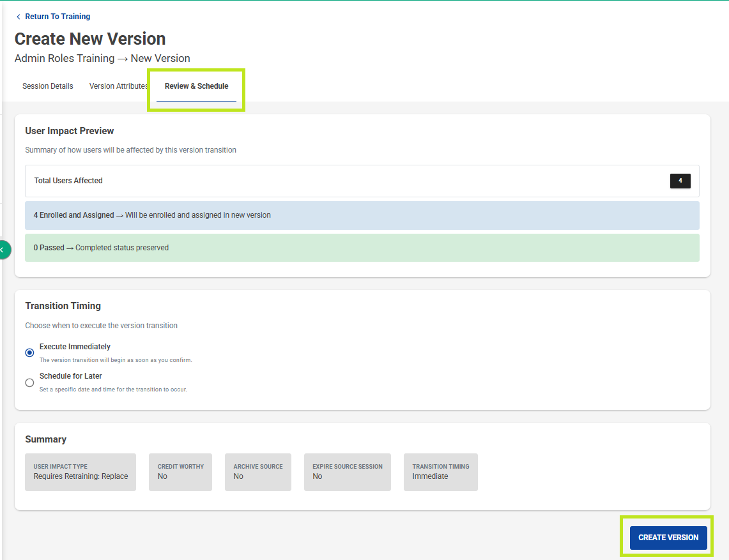Select the Review & Schedule tab
729x560 pixels.
pyautogui.click(x=196, y=86)
